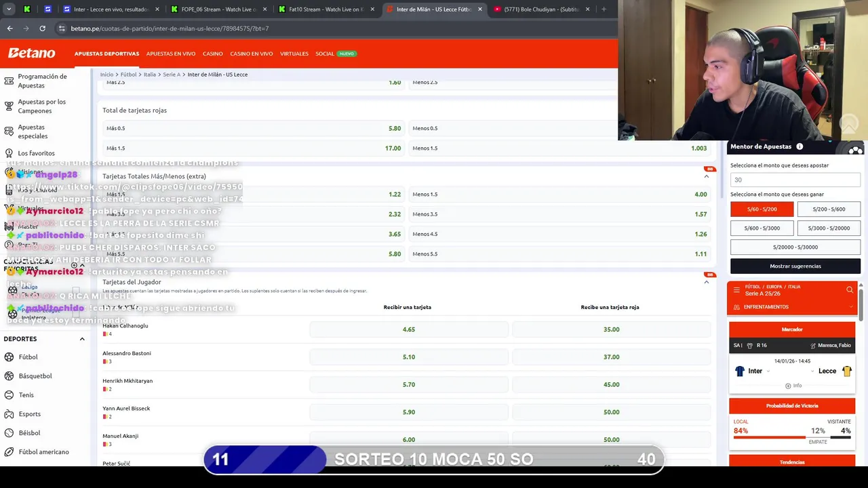Image resolution: width=868 pixels, height=488 pixels.
Task: Select Esports icon in sidebar
Action: click(9, 414)
